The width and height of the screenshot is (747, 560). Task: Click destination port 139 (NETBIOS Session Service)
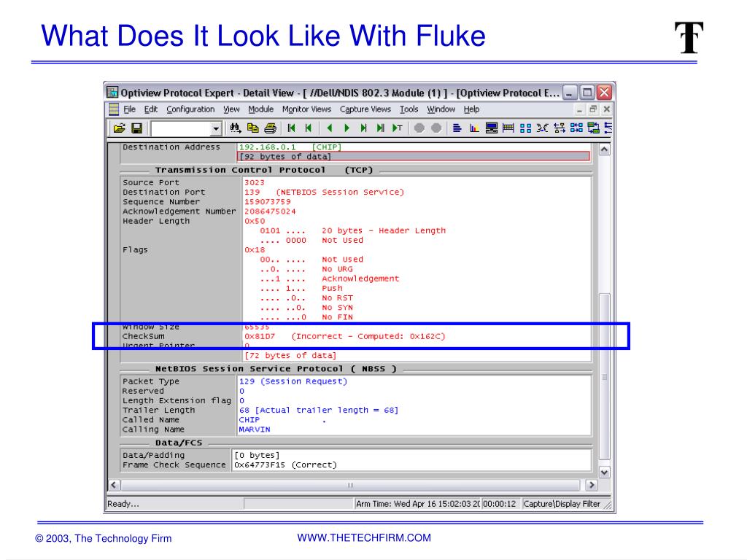[x=324, y=192]
